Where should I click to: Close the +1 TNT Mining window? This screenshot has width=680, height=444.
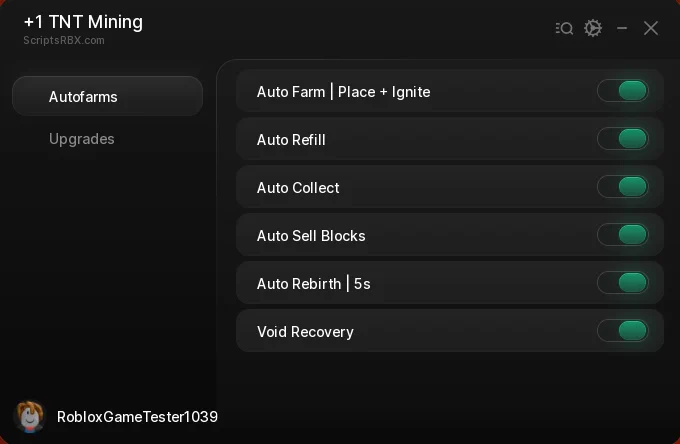pyautogui.click(x=651, y=29)
